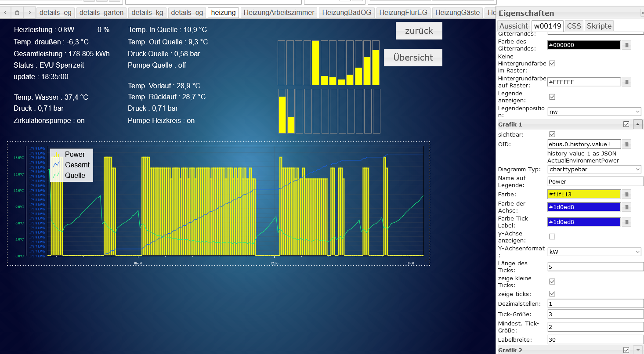644x354 pixels.
Task: Open the Y-Achsenformat dropdown
Action: (x=594, y=252)
